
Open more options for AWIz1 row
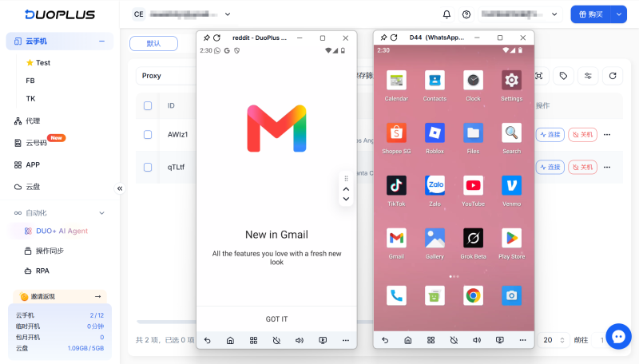click(x=607, y=135)
